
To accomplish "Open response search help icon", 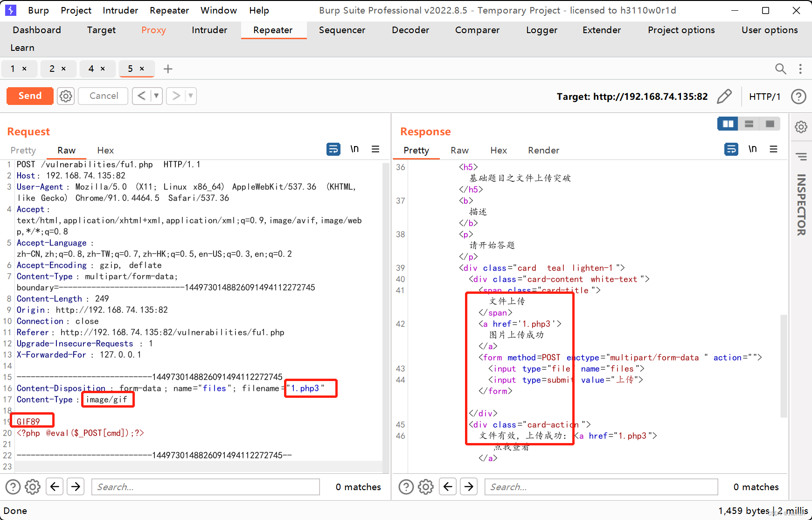I will 406,487.
